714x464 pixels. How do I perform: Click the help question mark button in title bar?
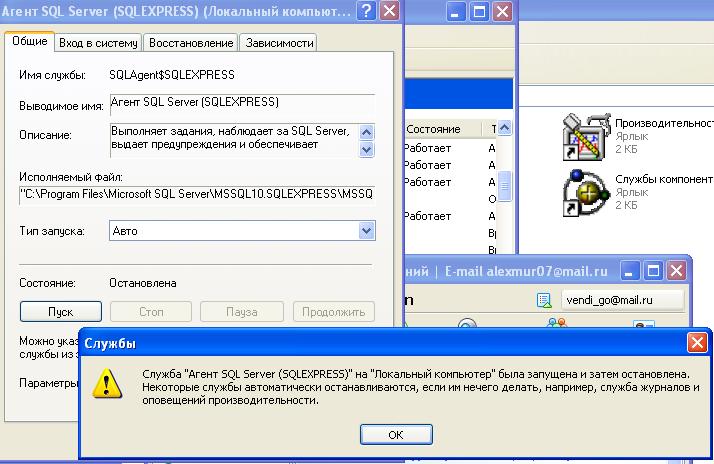click(x=366, y=10)
